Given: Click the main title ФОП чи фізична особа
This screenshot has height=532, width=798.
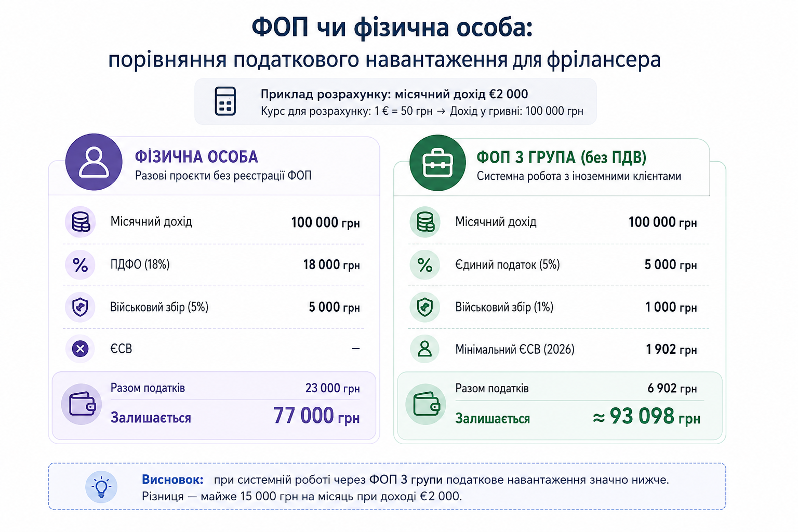Looking at the screenshot, I should 392,27.
